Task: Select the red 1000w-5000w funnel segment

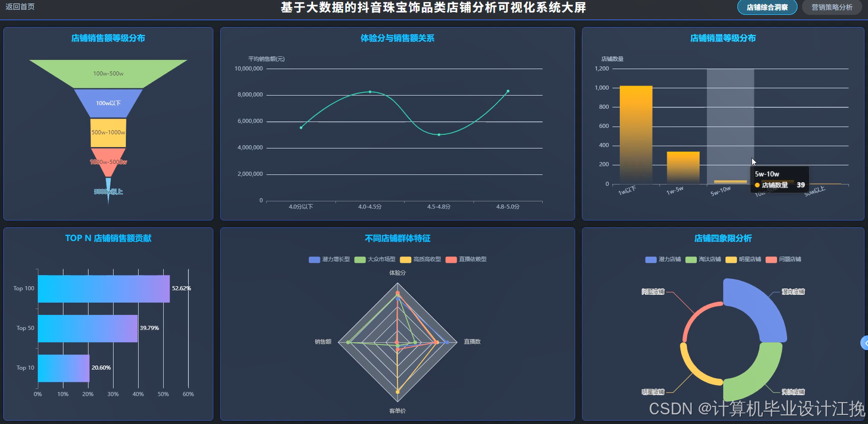Action: coord(108,162)
